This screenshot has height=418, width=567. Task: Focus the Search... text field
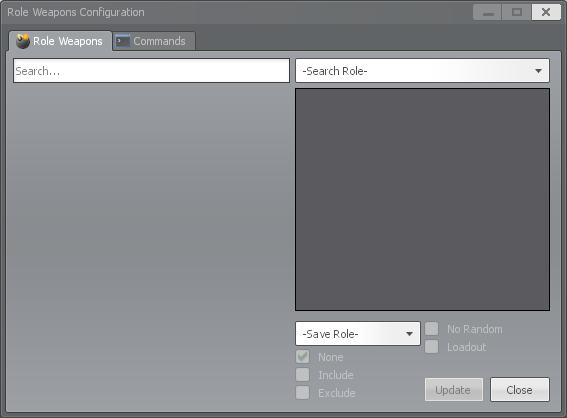[x=152, y=71]
